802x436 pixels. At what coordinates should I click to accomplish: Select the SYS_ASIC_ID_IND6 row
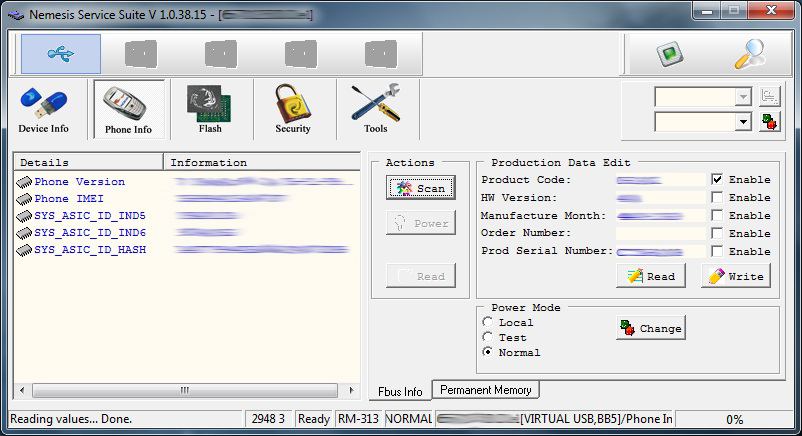click(x=187, y=233)
